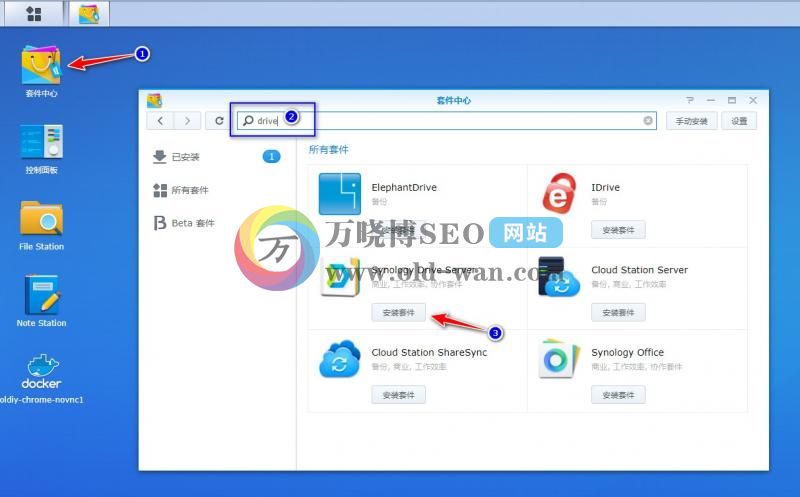The width and height of the screenshot is (800, 497).
Task: Open the Cloud Station ShareSync title
Action: coord(429,352)
